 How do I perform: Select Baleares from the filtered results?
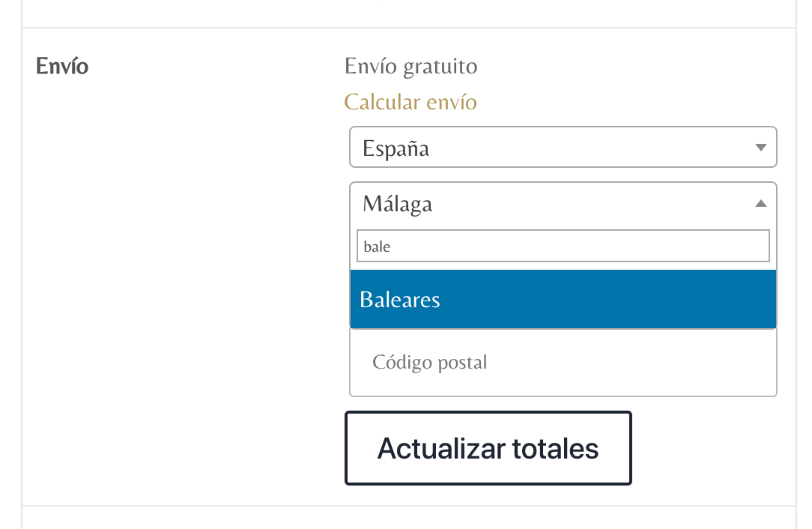(563, 299)
